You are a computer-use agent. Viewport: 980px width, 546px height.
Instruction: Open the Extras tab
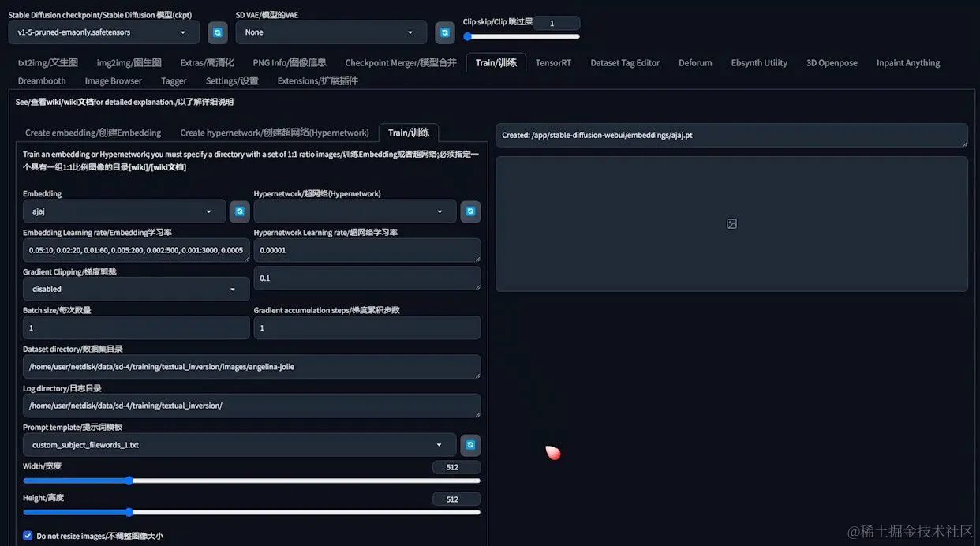click(207, 63)
